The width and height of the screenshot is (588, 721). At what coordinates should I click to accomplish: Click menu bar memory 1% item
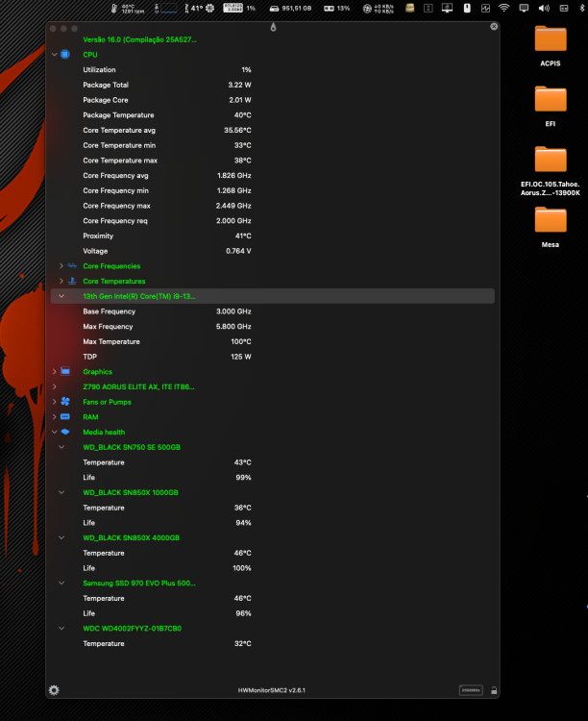(239, 9)
